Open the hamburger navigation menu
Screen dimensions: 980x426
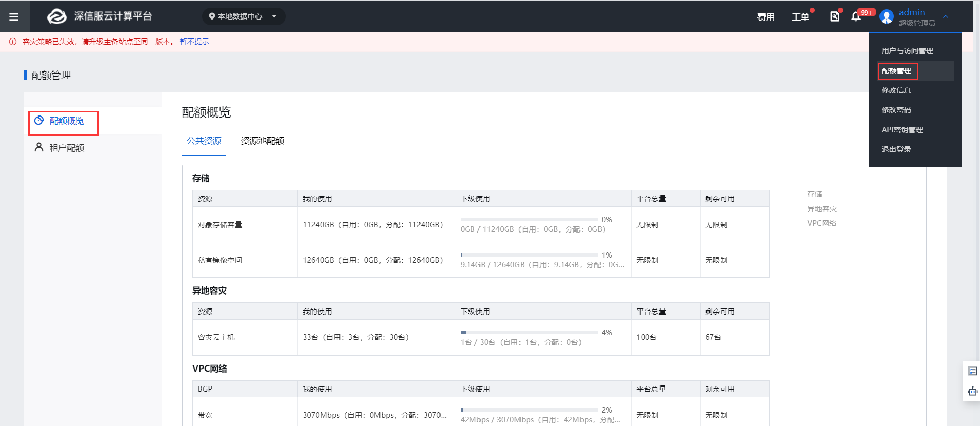[14, 16]
